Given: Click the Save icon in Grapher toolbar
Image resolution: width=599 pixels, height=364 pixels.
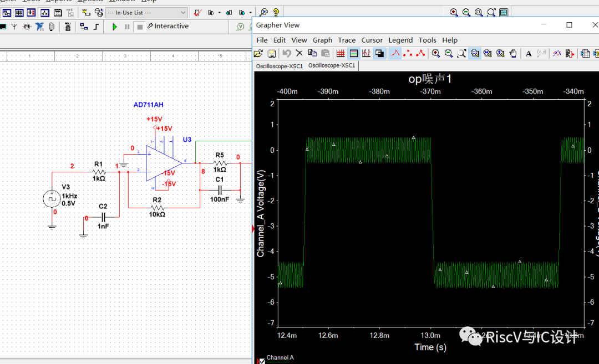Looking at the screenshot, I should pos(272,53).
